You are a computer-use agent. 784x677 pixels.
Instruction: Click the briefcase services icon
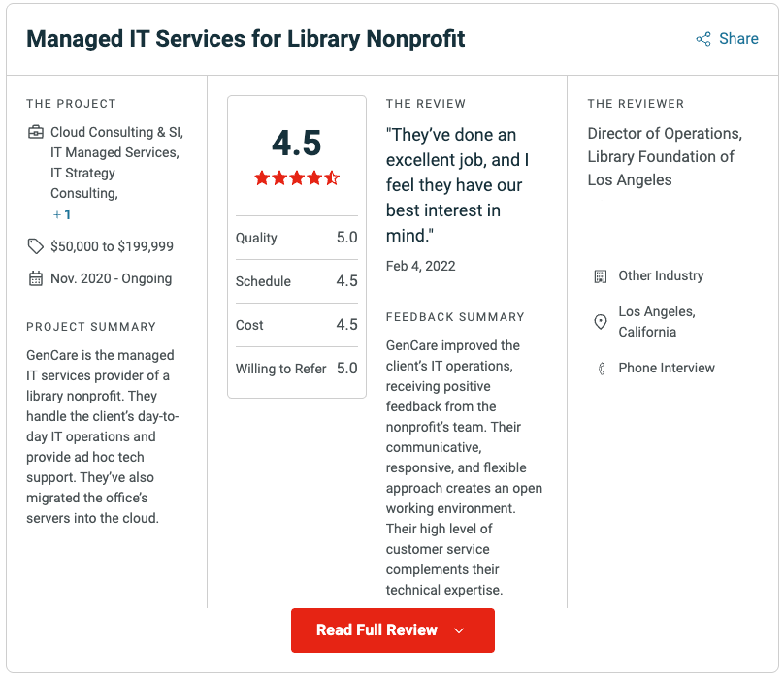pyautogui.click(x=36, y=132)
